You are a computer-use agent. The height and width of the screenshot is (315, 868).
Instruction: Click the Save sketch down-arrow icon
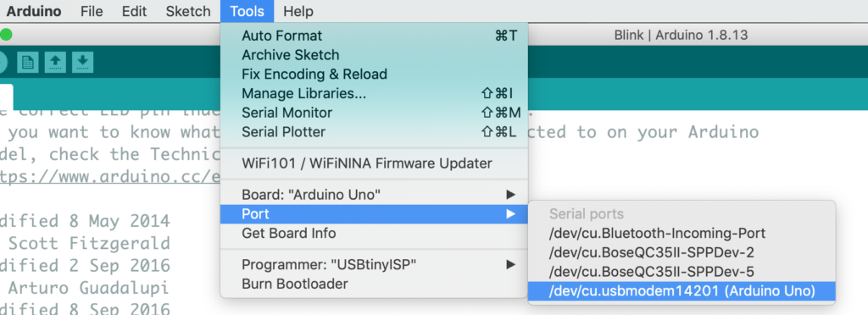(82, 62)
